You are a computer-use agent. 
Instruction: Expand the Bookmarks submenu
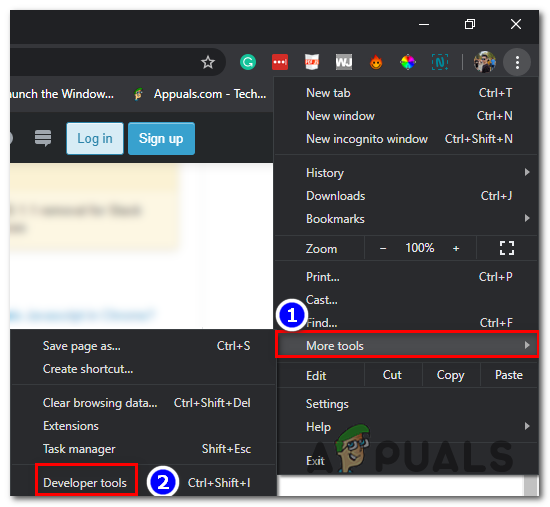[406, 219]
